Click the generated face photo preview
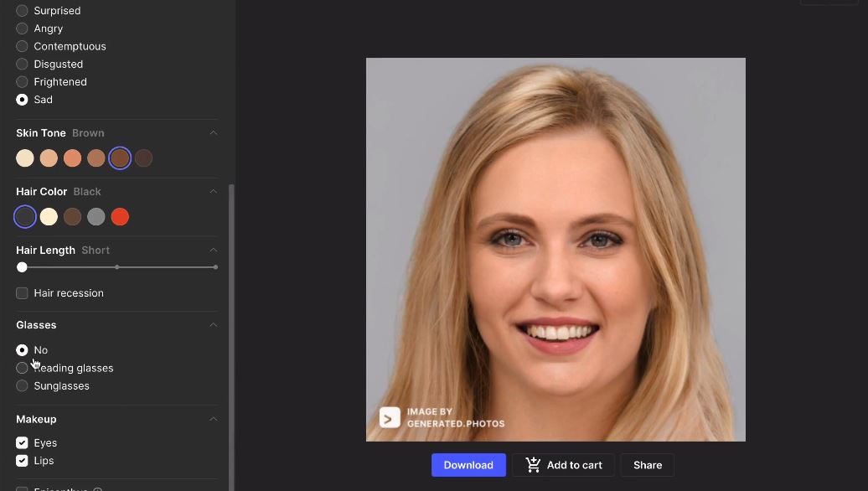 pos(555,250)
